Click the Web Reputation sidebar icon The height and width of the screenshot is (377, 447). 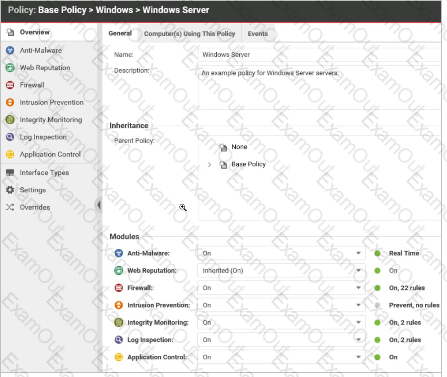click(10, 68)
